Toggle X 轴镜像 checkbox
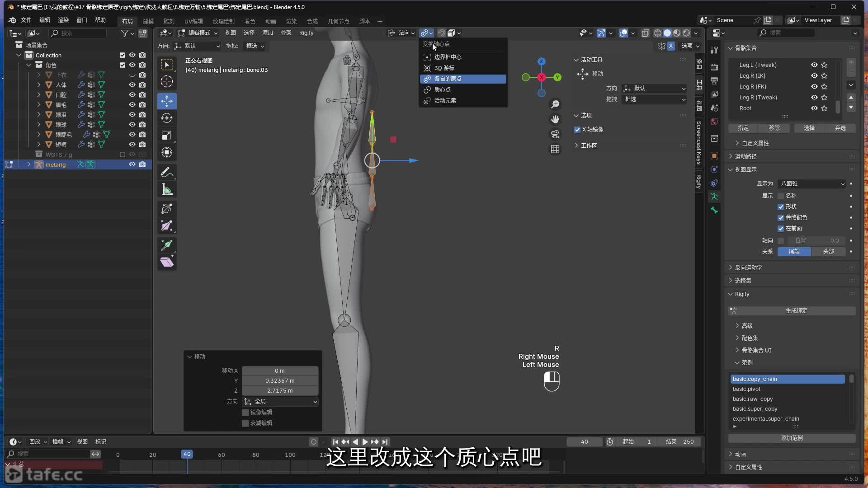The height and width of the screenshot is (488, 868). (x=577, y=130)
